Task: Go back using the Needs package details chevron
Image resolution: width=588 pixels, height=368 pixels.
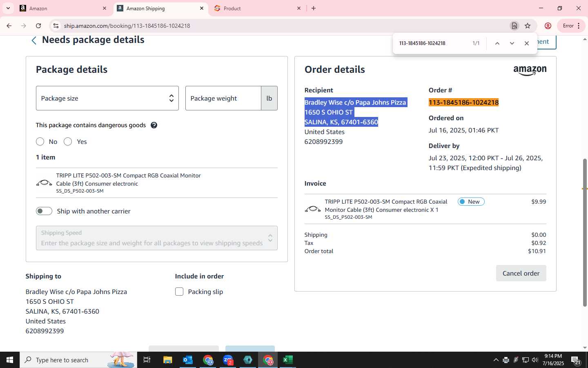Action: 34,40
